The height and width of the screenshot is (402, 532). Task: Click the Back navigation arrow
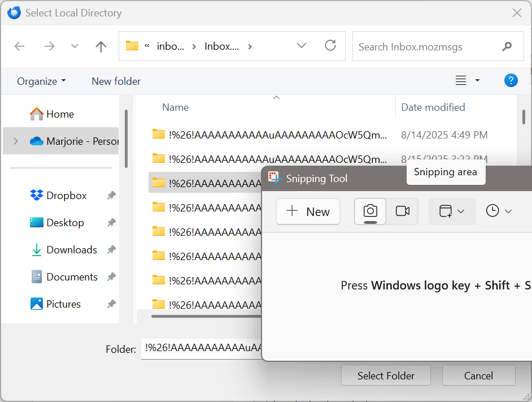pos(20,46)
